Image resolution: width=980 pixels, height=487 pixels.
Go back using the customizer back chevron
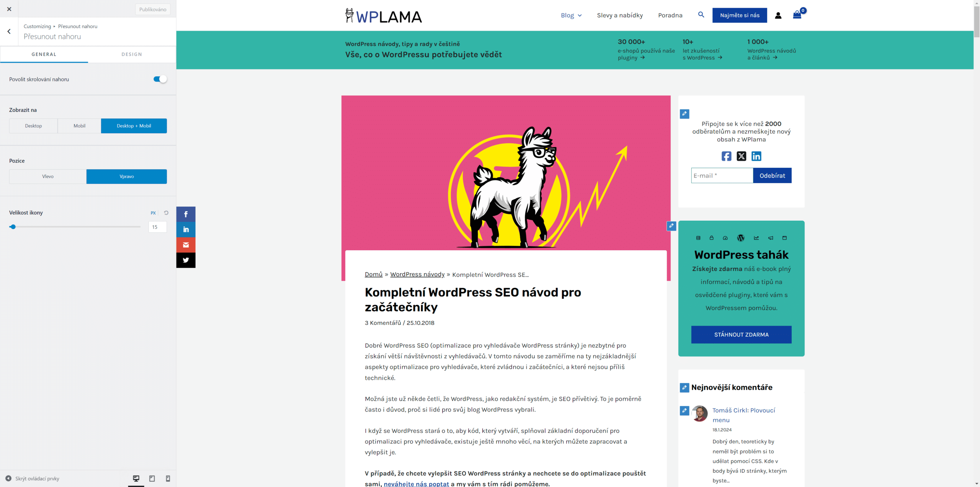9,31
